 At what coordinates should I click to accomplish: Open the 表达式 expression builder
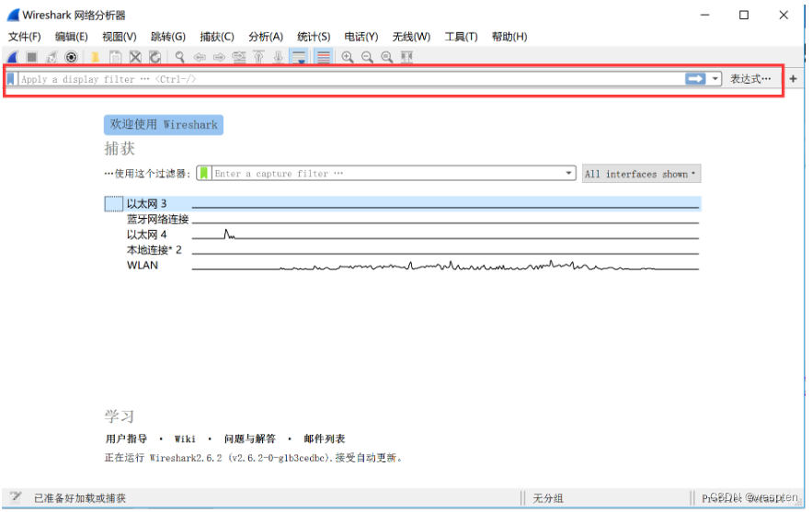point(750,79)
